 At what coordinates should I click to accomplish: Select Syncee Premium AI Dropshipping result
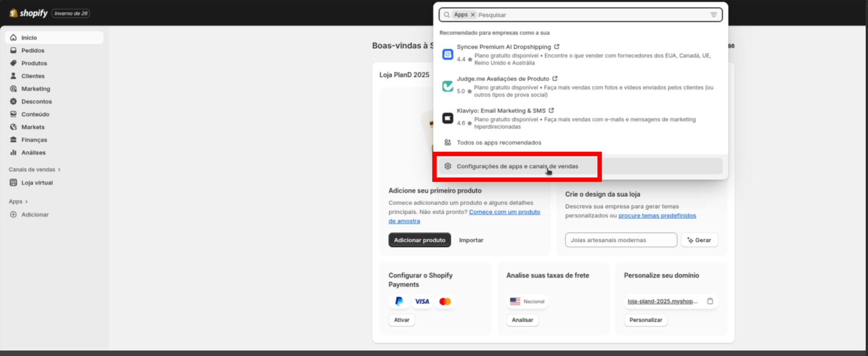581,54
